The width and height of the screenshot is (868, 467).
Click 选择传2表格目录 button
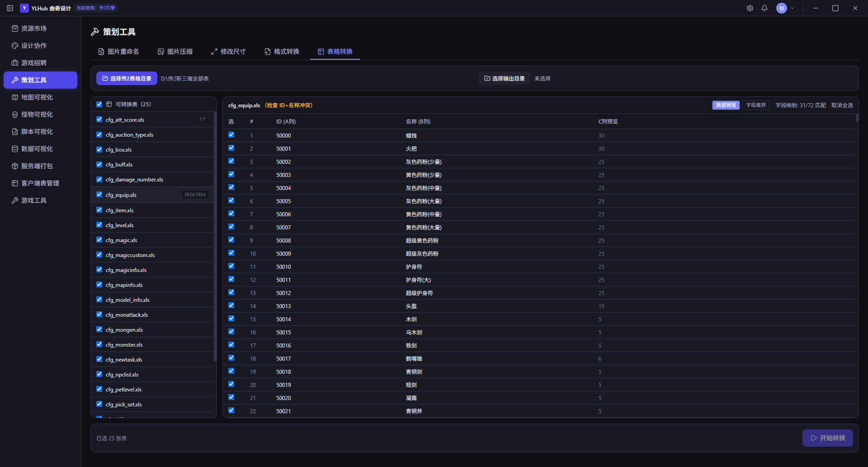pos(127,78)
